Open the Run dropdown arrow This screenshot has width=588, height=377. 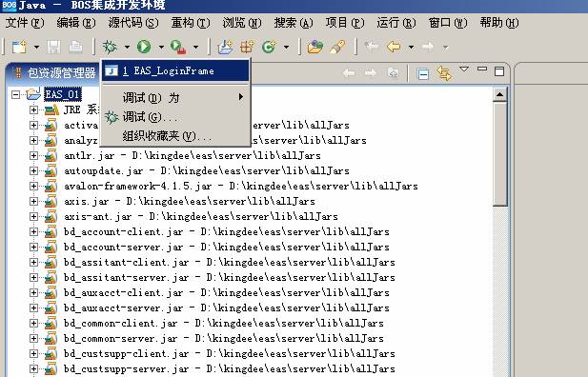click(x=161, y=48)
